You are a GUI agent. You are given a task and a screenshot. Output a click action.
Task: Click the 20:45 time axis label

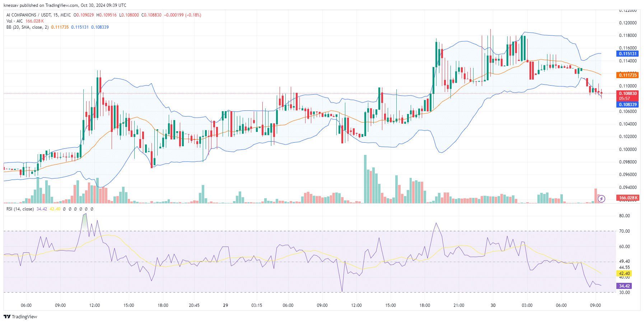[194, 305]
